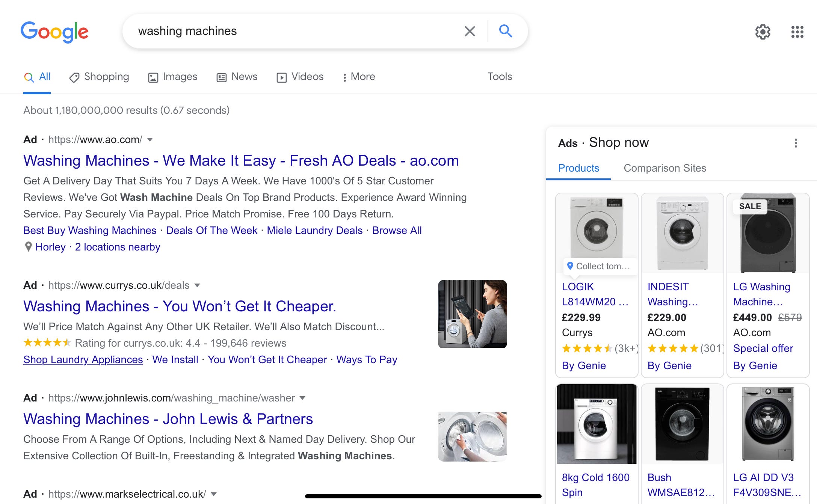Open the LG AI DD V3 F4V309SNE title
The height and width of the screenshot is (504, 817).
tap(767, 485)
